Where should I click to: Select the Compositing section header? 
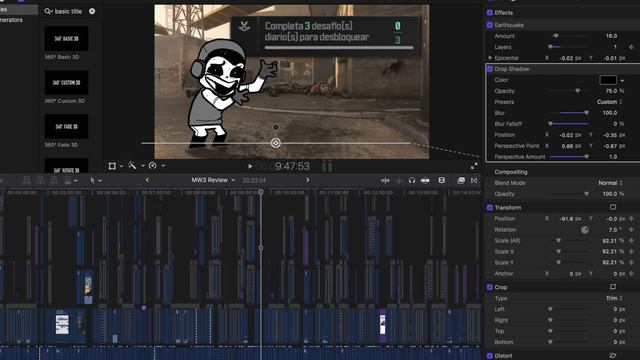[x=511, y=172]
